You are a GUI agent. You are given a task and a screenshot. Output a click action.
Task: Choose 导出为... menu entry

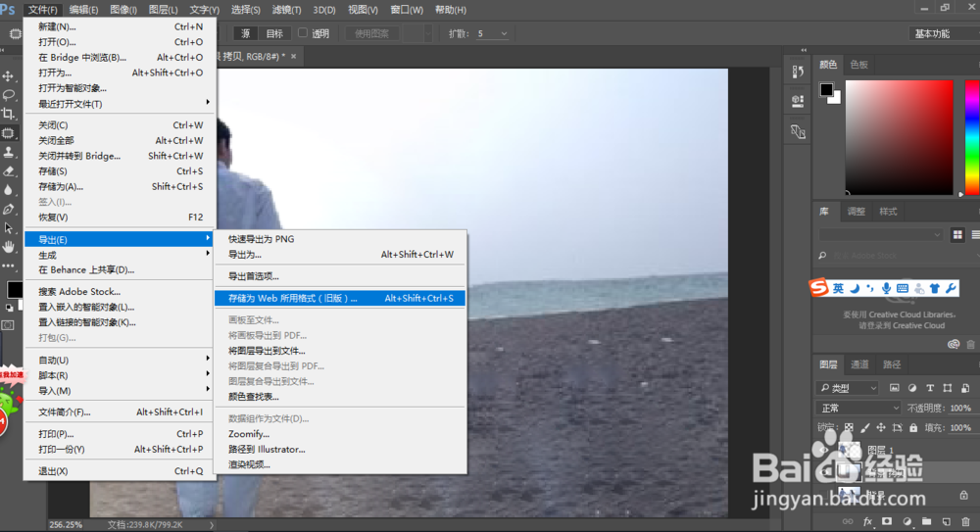340,255
